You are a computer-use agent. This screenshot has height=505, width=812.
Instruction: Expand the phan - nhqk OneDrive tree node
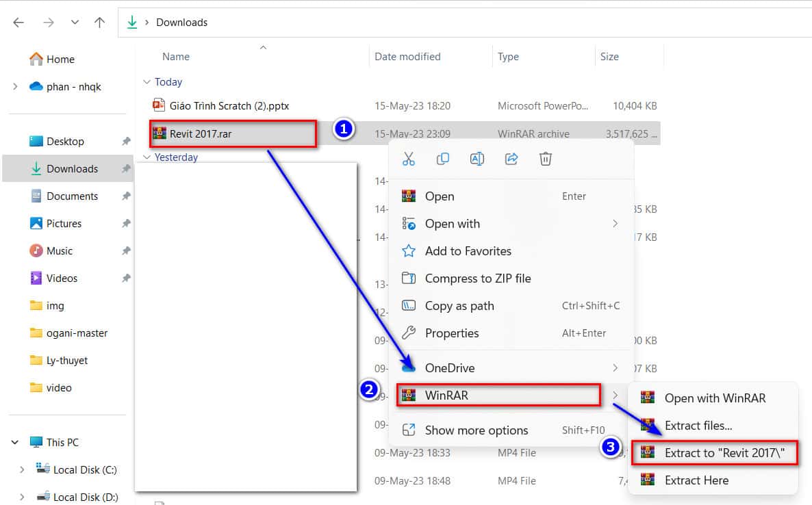coord(15,86)
